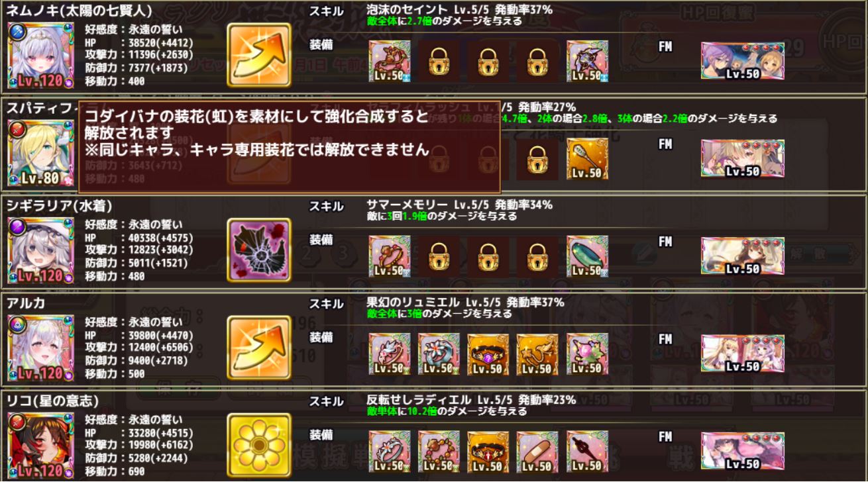Screen dimensions: 868x482
Task: Select ネムノキ's first bracelet equipment slot
Action: 390,62
